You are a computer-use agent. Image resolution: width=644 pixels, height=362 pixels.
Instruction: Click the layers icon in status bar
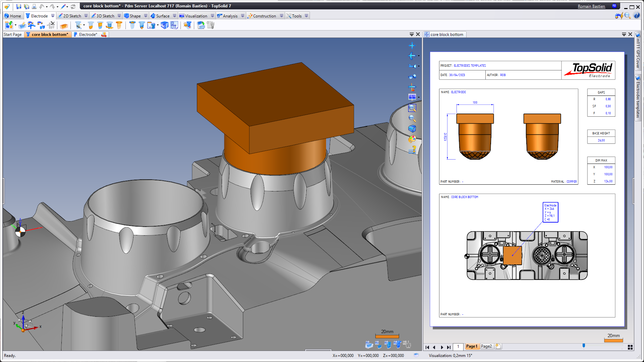416,355
